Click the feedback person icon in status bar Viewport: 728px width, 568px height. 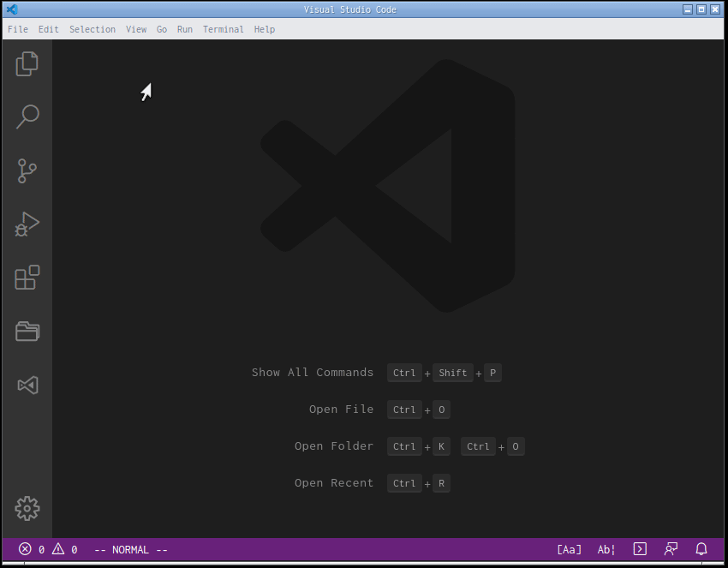click(x=671, y=549)
